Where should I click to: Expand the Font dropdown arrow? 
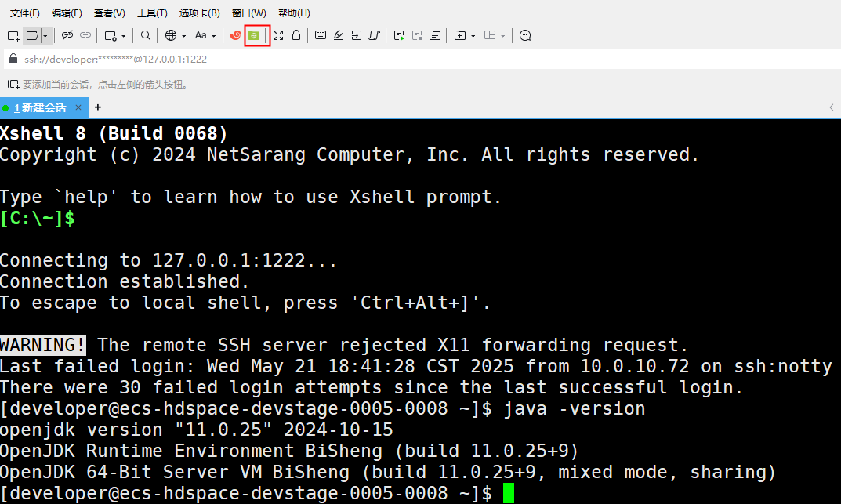pos(213,36)
